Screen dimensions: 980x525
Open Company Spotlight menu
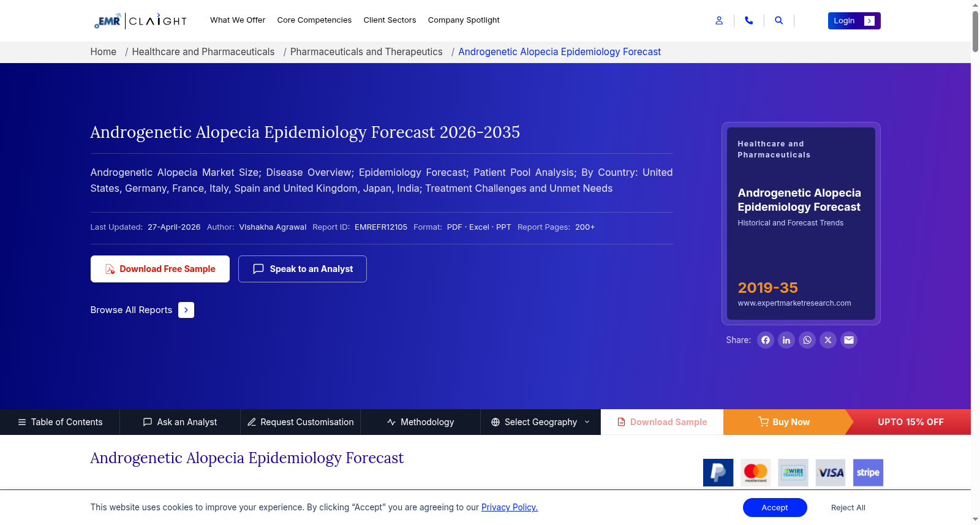pos(464,20)
